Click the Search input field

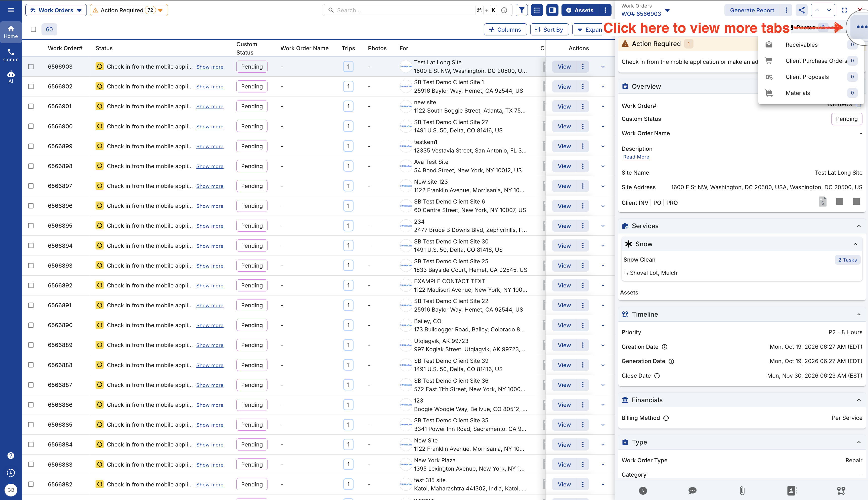404,10
